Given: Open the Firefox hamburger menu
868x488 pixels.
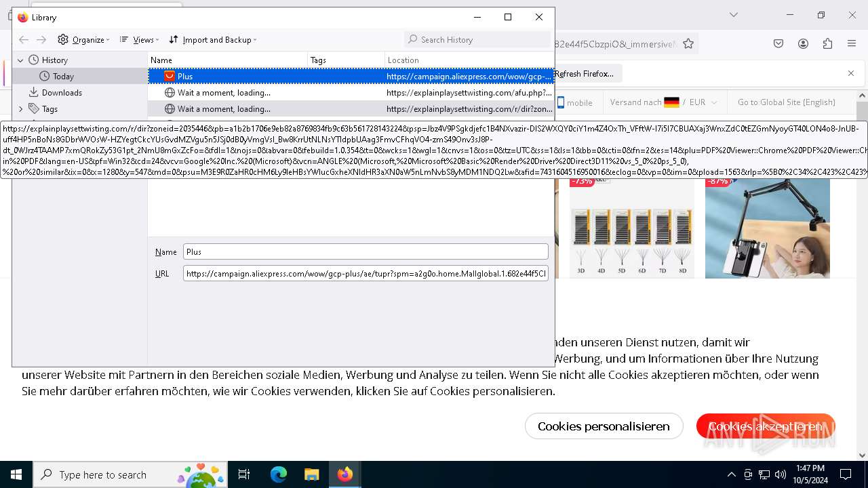Looking at the screenshot, I should tap(852, 44).
